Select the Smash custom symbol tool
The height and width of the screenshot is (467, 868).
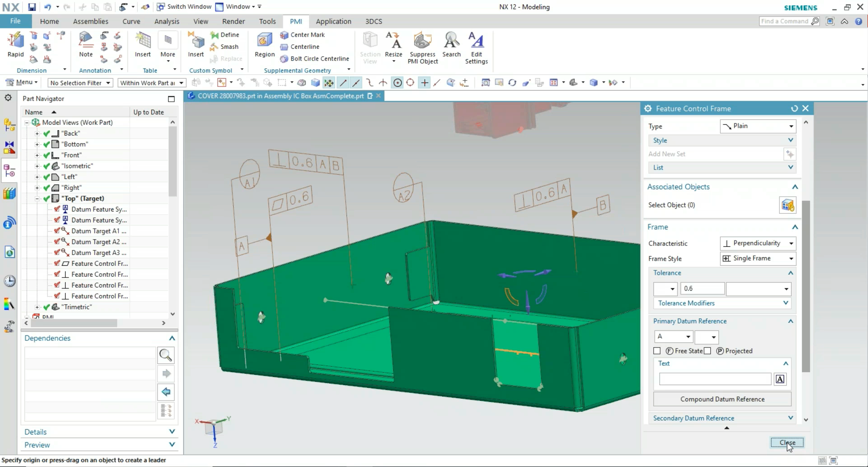[225, 47]
